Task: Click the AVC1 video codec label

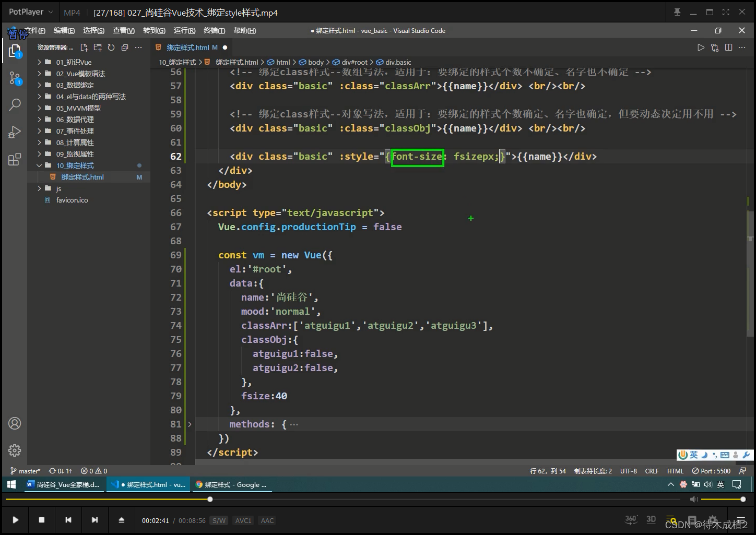Action: pyautogui.click(x=243, y=520)
